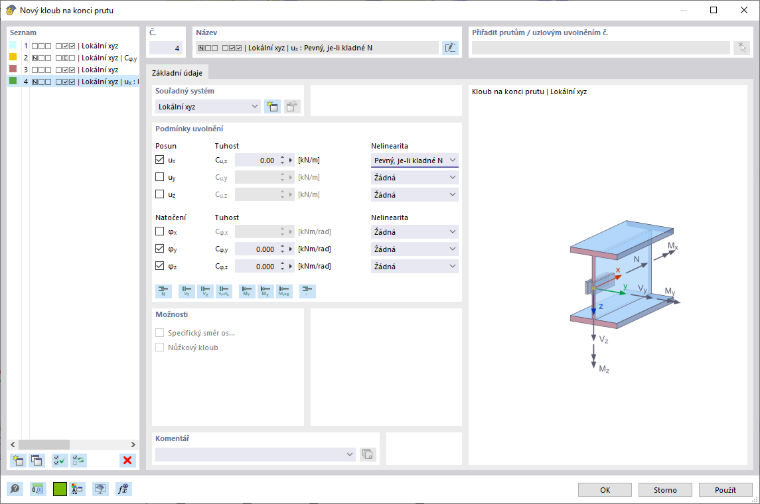This screenshot has height=504, width=760.
Task: Open arrow menu for Cφ,y stiffness
Action: tap(291, 249)
